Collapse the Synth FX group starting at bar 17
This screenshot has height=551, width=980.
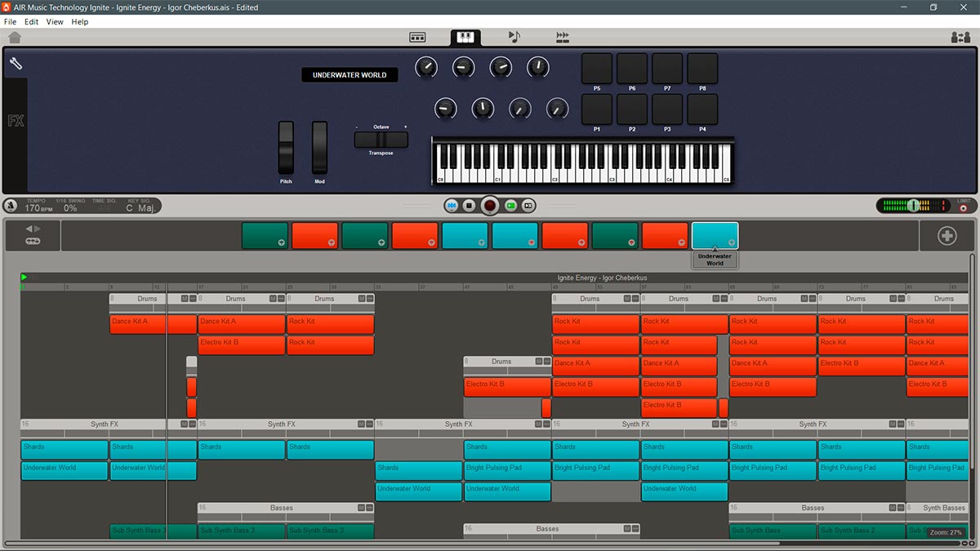click(x=370, y=424)
